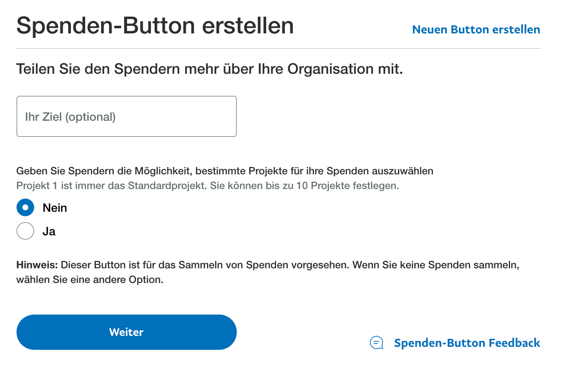Click the "Geben Sie Spendern die Möglichkeit" question

click(225, 171)
